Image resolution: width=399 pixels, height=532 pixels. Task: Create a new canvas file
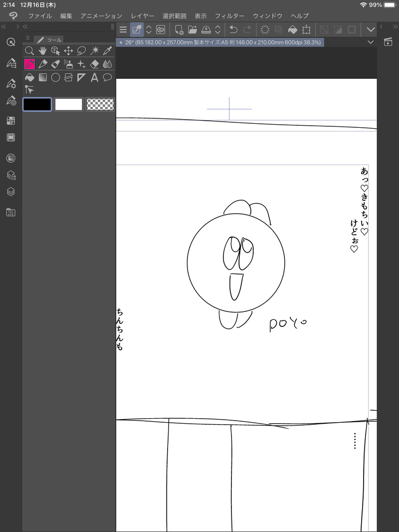[x=179, y=29]
